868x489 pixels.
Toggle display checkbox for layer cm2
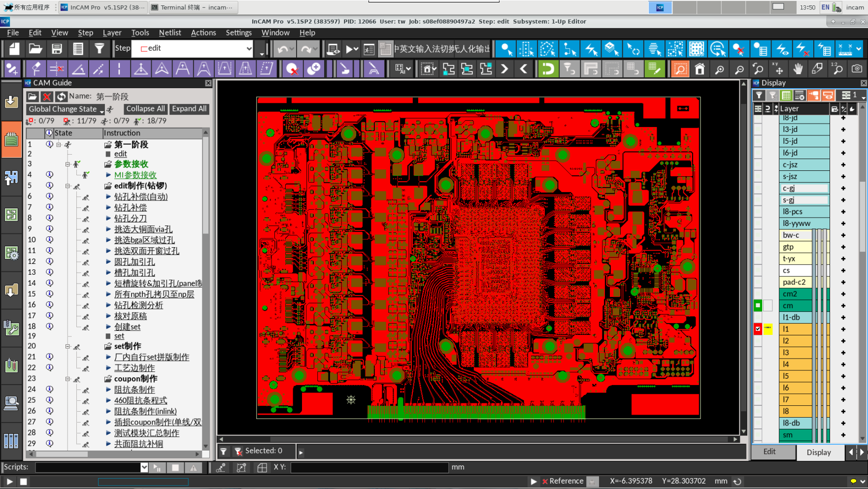coord(758,294)
